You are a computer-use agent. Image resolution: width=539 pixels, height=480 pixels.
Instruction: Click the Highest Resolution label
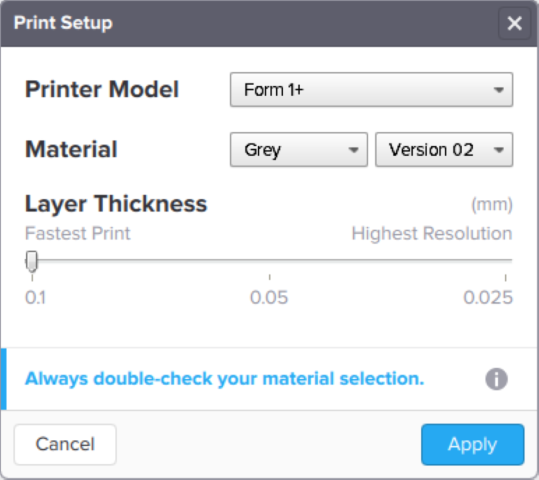(x=432, y=233)
